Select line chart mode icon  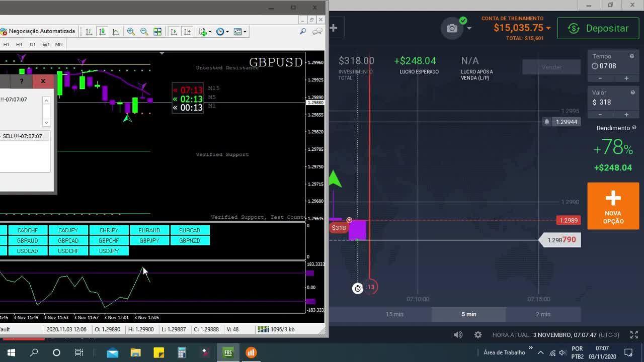tap(115, 31)
